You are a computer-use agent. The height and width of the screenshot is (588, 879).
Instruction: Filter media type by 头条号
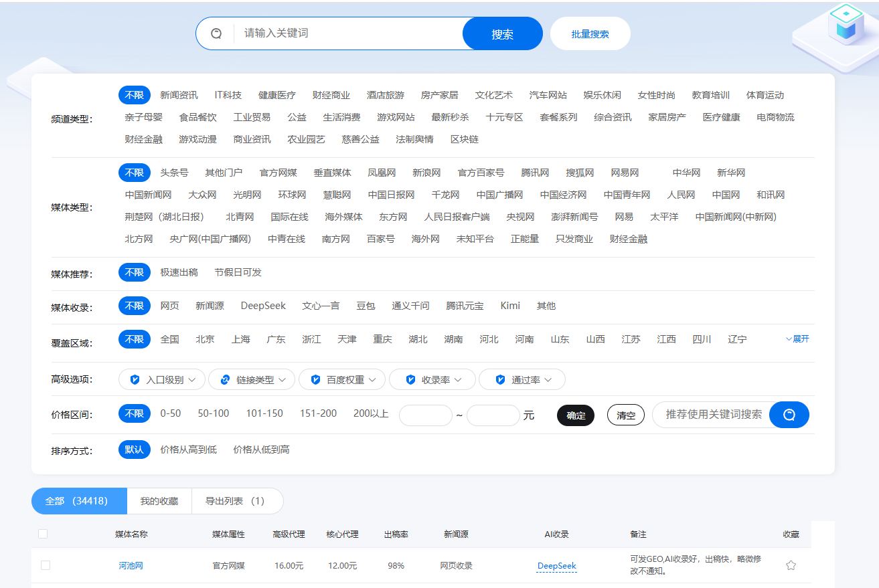[174, 173]
